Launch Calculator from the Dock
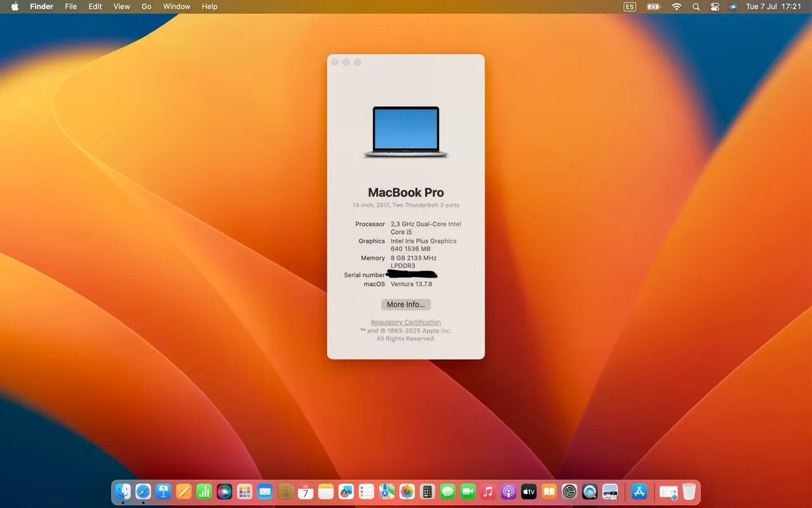The image size is (812, 508). coord(428,491)
